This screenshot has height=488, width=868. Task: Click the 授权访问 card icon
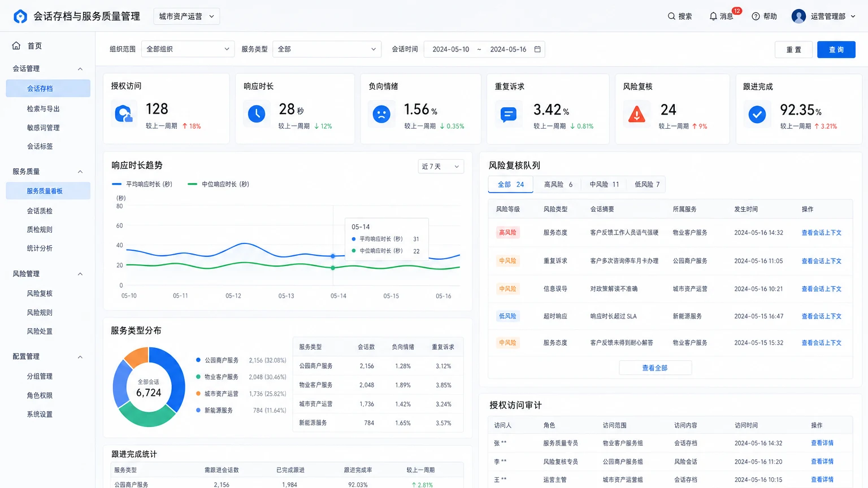(x=124, y=114)
